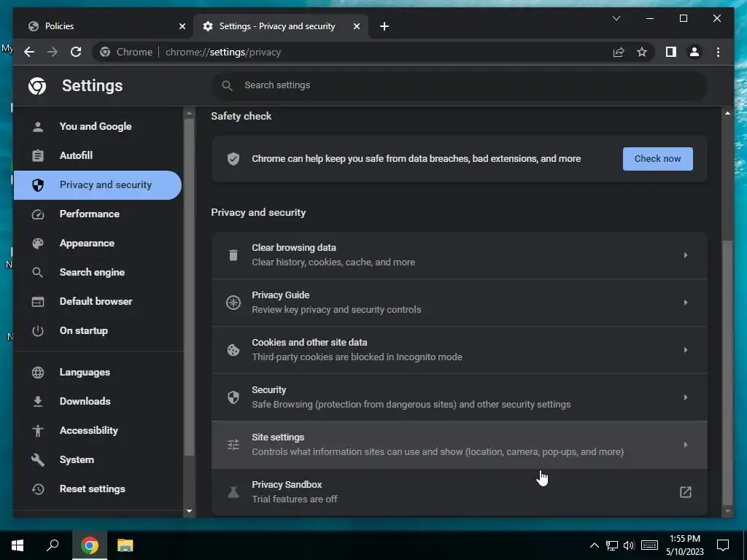
Task: Open the Chrome three-dot menu
Action: point(718,52)
